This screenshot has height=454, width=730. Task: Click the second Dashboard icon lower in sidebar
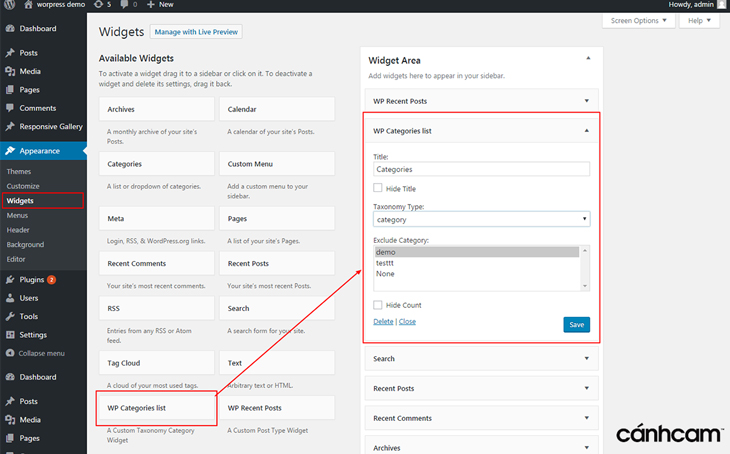point(10,377)
